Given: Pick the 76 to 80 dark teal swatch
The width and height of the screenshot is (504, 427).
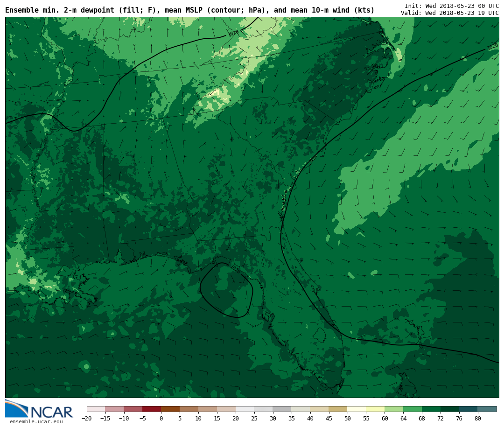Looking at the screenshot, I should click(x=469, y=409).
